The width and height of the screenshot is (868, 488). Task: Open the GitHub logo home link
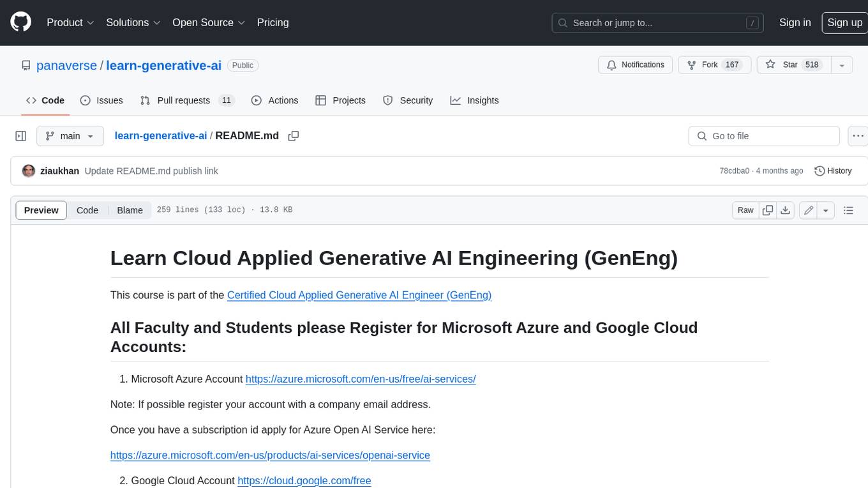coord(20,22)
